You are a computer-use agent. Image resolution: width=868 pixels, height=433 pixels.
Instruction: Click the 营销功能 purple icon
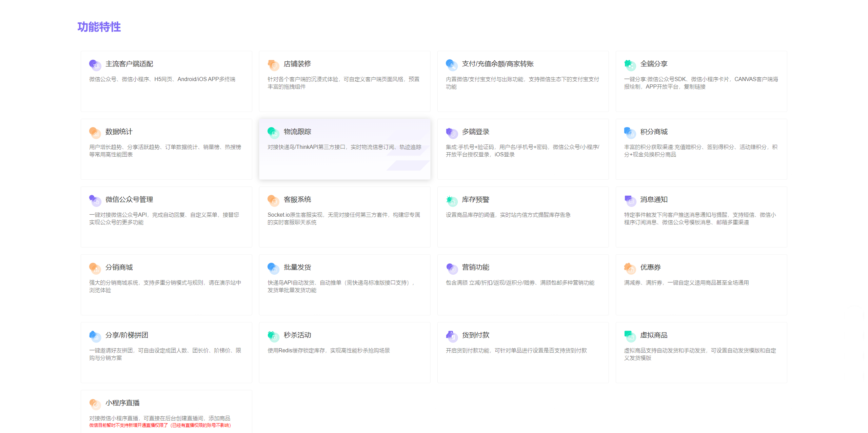(452, 268)
